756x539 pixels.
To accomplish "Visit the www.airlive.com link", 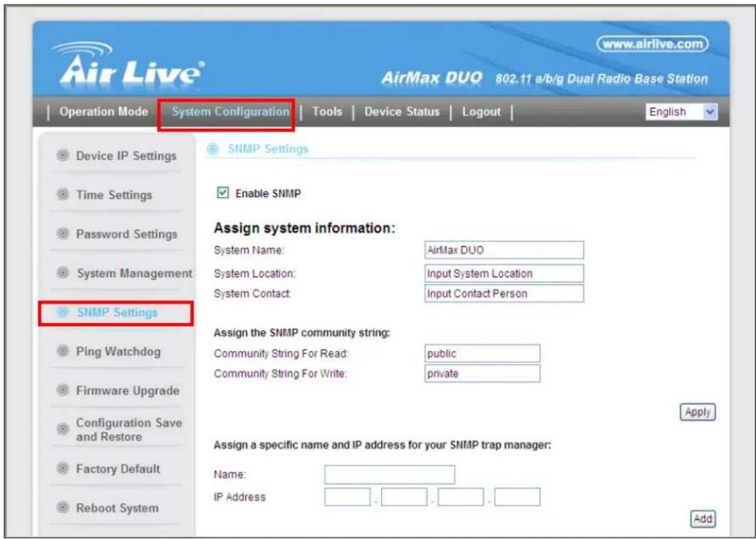I will click(653, 44).
